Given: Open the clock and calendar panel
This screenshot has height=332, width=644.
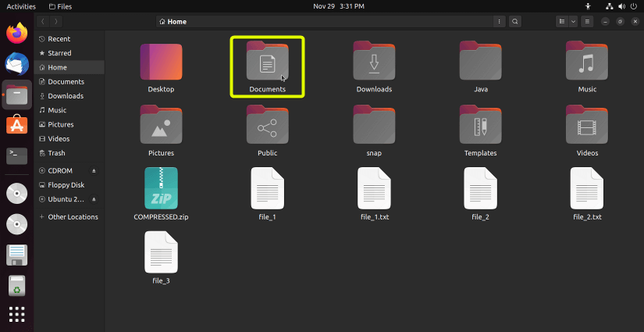Looking at the screenshot, I should click(x=339, y=6).
